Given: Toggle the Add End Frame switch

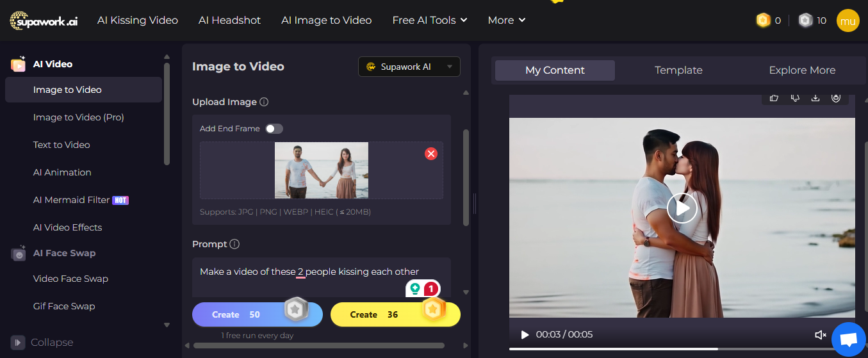Looking at the screenshot, I should point(274,129).
